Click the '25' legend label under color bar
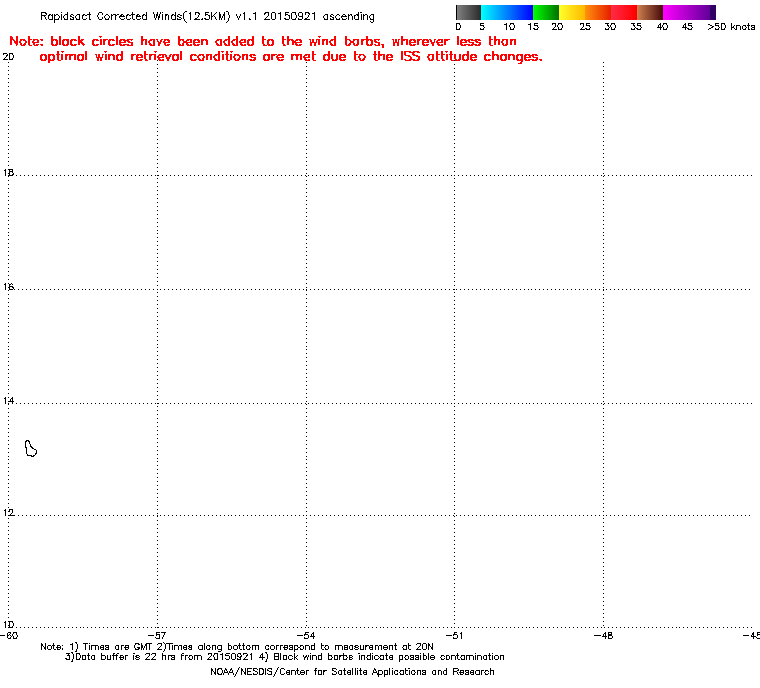This screenshot has height=688, width=760. 585,27
